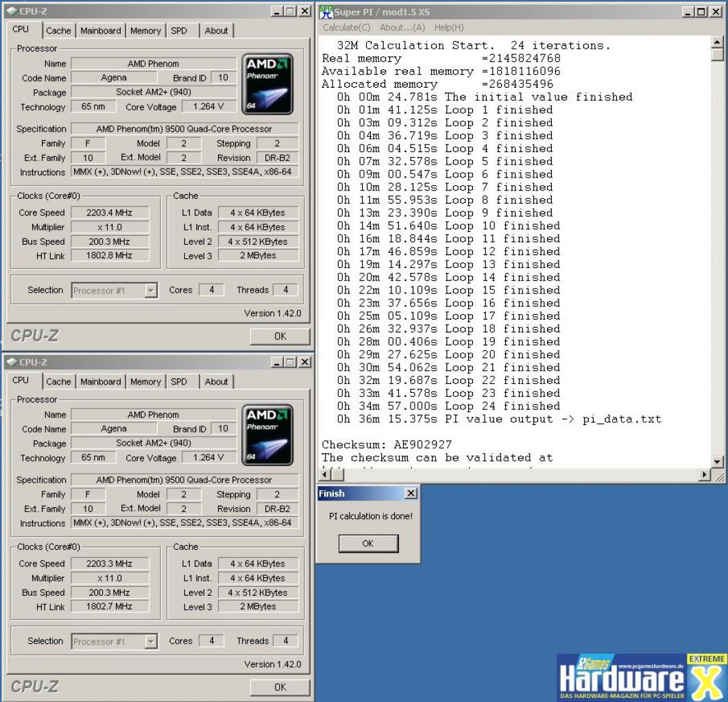Viewport: 728px width, 702px height.
Task: Click HT Link 1802.7 MHz value
Action: click(110, 606)
